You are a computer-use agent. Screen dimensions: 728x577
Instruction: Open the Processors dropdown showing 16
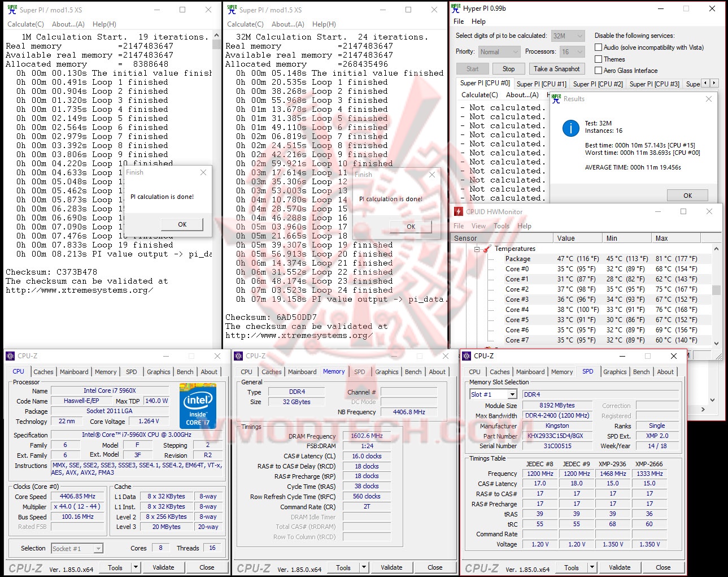[x=572, y=51]
